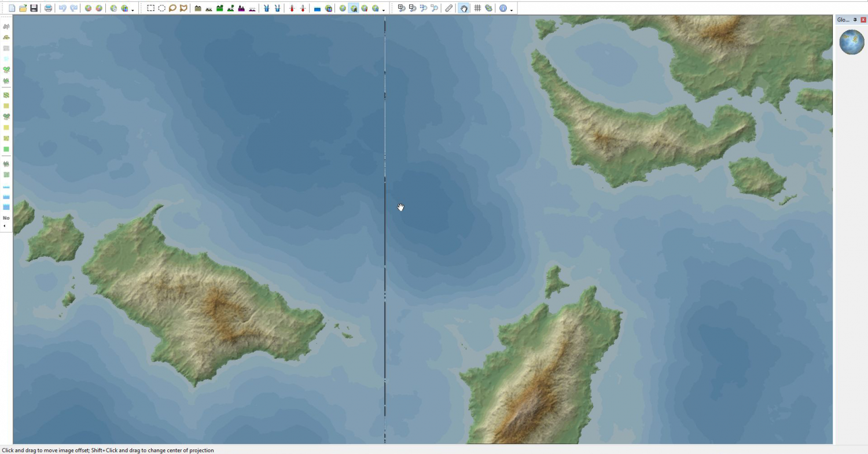The image size is (868, 454).
Task: Click tan hills icon in left sidebar
Action: (6, 37)
